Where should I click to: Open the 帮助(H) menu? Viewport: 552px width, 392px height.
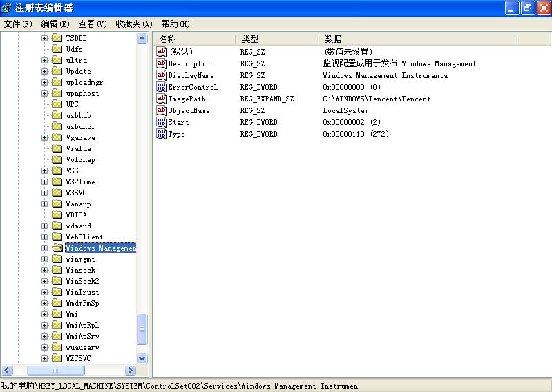[175, 24]
